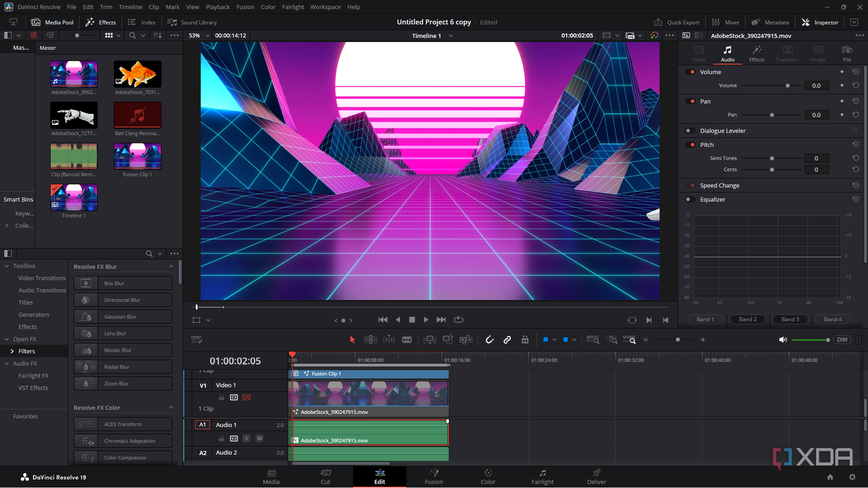Image resolution: width=868 pixels, height=488 pixels.
Task: Click the Quick Export button
Action: (677, 22)
